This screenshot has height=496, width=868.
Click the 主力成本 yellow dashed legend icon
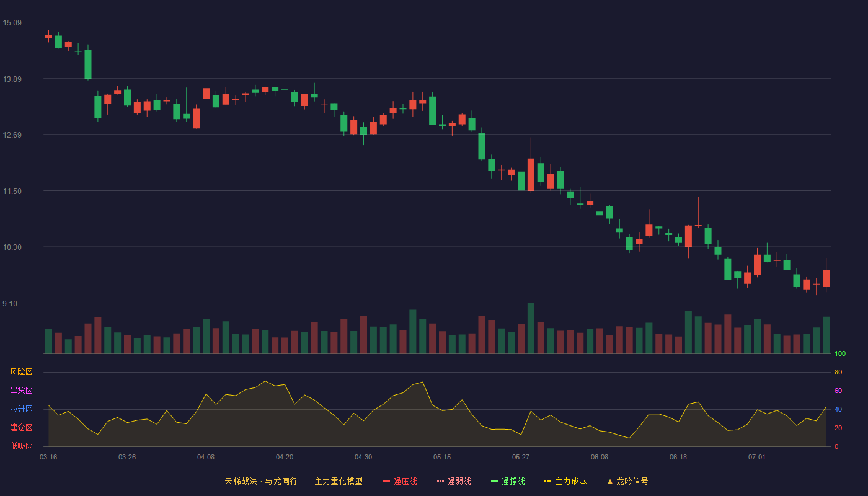click(547, 481)
